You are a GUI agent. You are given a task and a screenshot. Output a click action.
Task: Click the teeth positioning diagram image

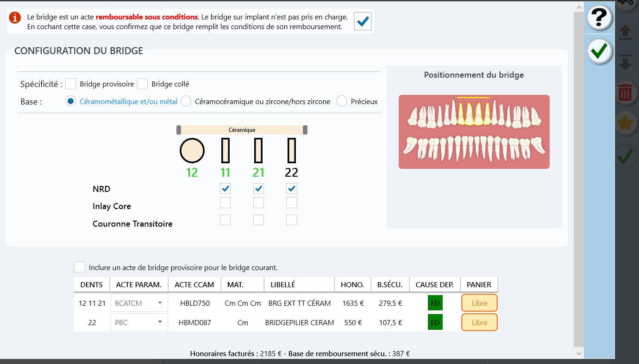tap(474, 132)
